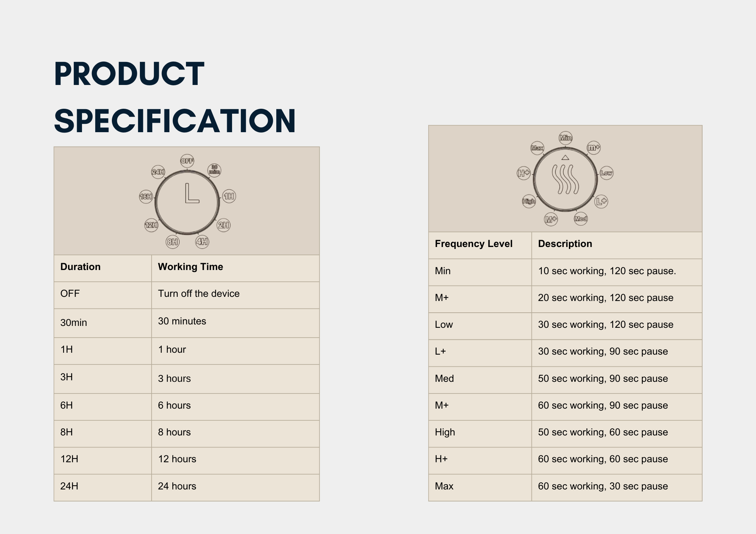Click the triangle pointer on the frequency dial

tap(565, 157)
